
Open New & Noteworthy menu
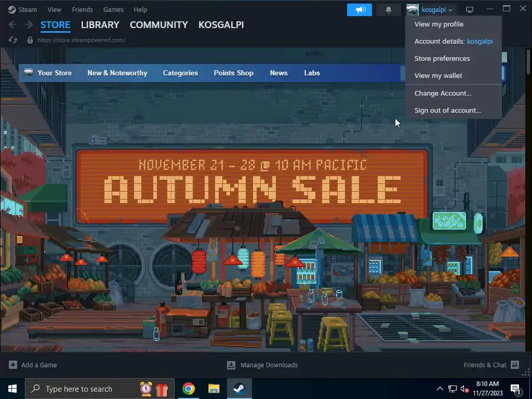click(117, 73)
